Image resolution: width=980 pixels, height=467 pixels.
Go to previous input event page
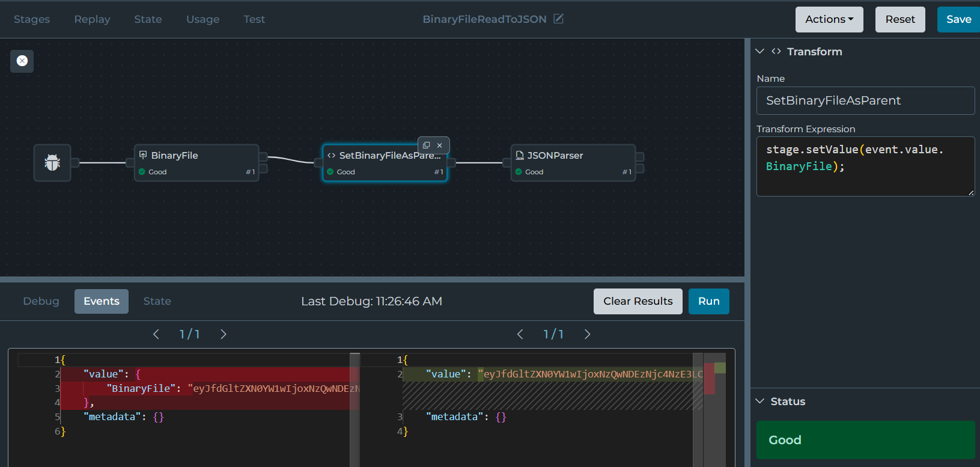coord(156,334)
